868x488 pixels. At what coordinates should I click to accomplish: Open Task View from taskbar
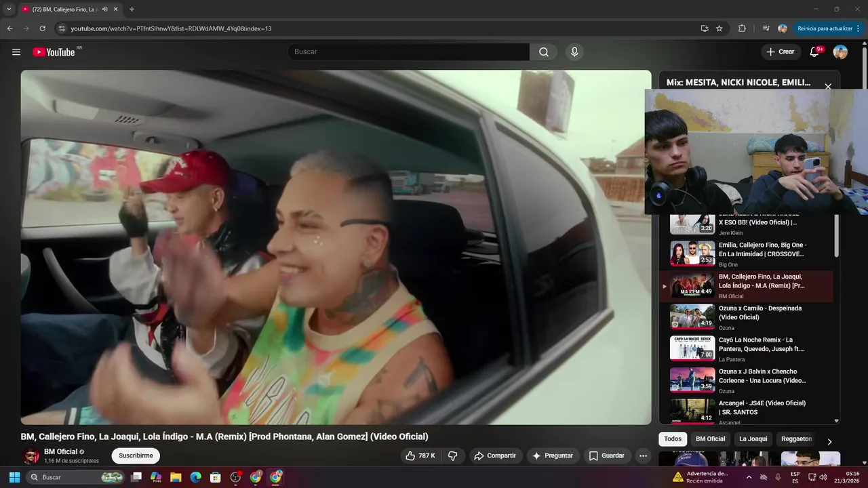click(x=136, y=477)
